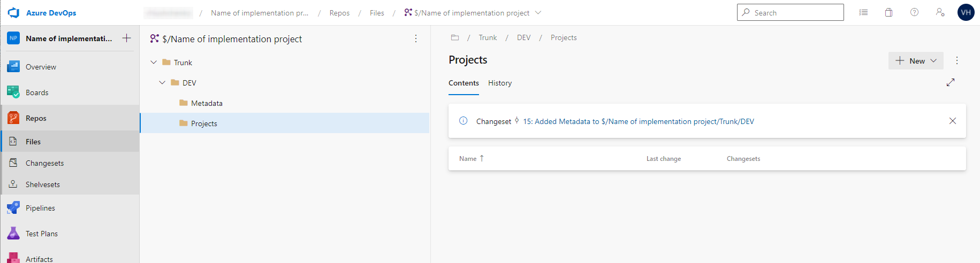Select Changesets in the Repos menu

[x=44, y=163]
